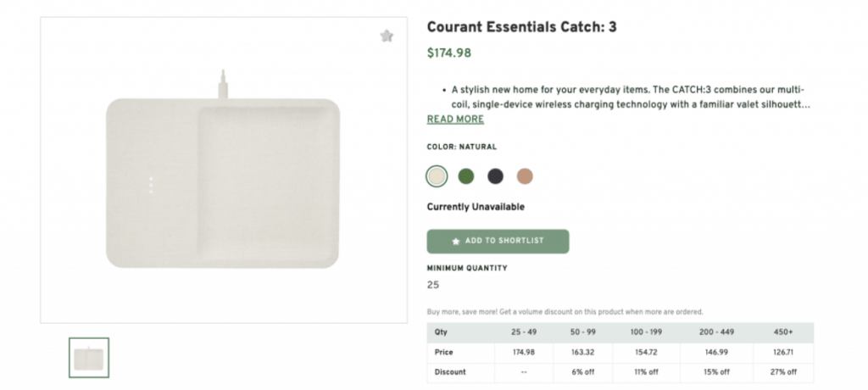Viewport: 868px width, 390px height.
Task: Click the Add to Shortlist button
Action: click(498, 242)
